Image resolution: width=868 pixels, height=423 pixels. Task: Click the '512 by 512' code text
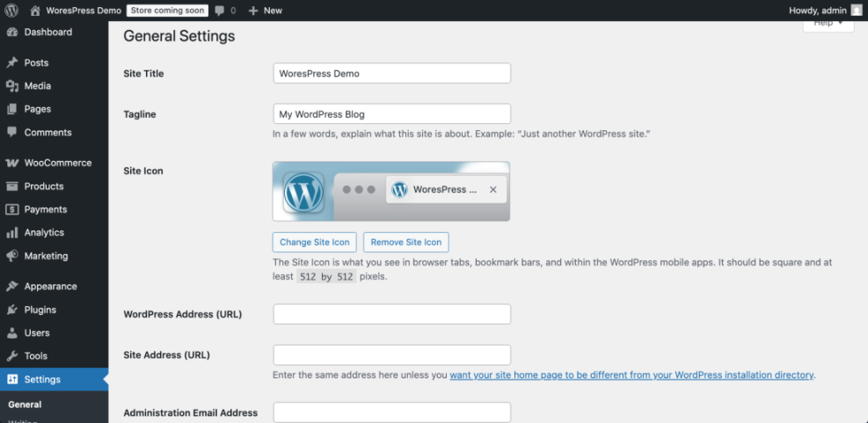(x=326, y=277)
